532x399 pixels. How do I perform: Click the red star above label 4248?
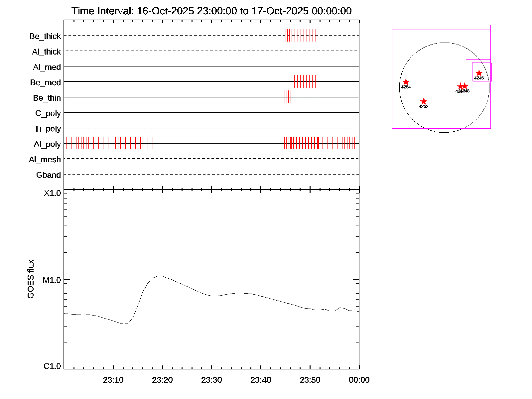point(465,86)
